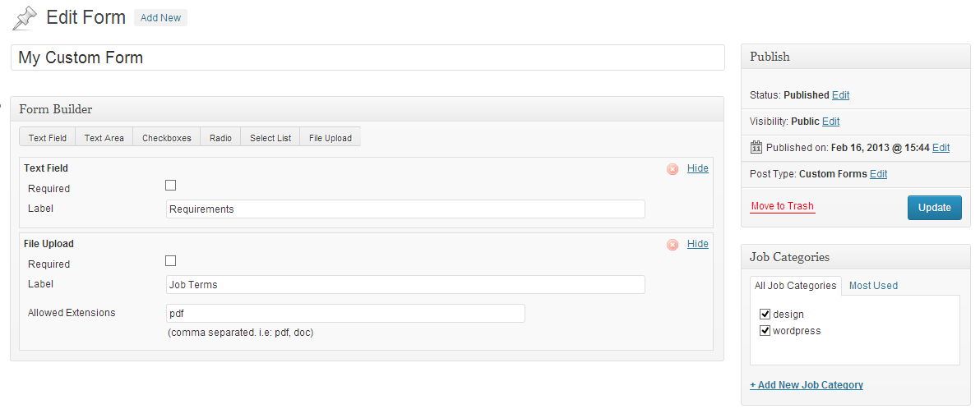Focus the Allowed Extensions input containing pdf

click(345, 313)
